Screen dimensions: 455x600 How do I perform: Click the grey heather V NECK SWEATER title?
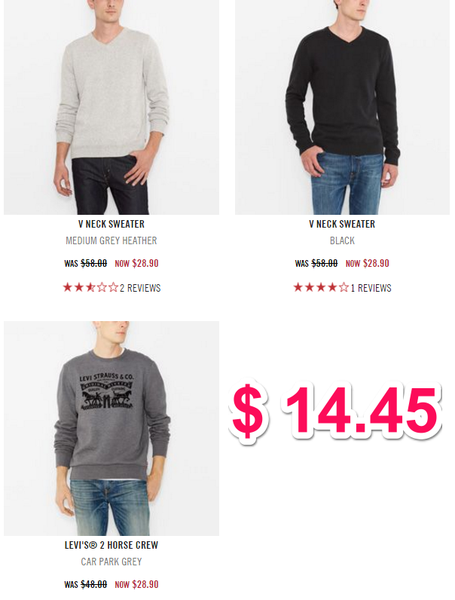(111, 224)
